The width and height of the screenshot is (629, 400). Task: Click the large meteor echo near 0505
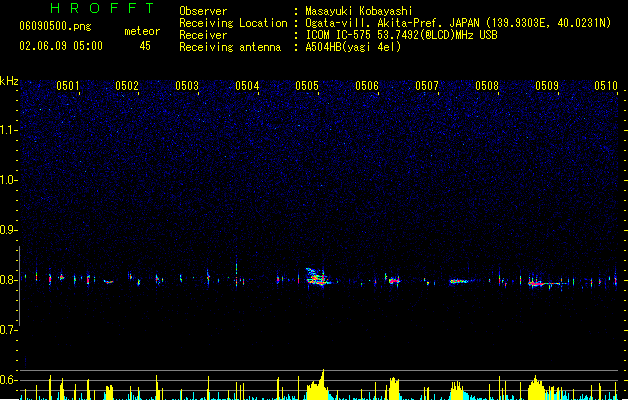[x=318, y=277]
